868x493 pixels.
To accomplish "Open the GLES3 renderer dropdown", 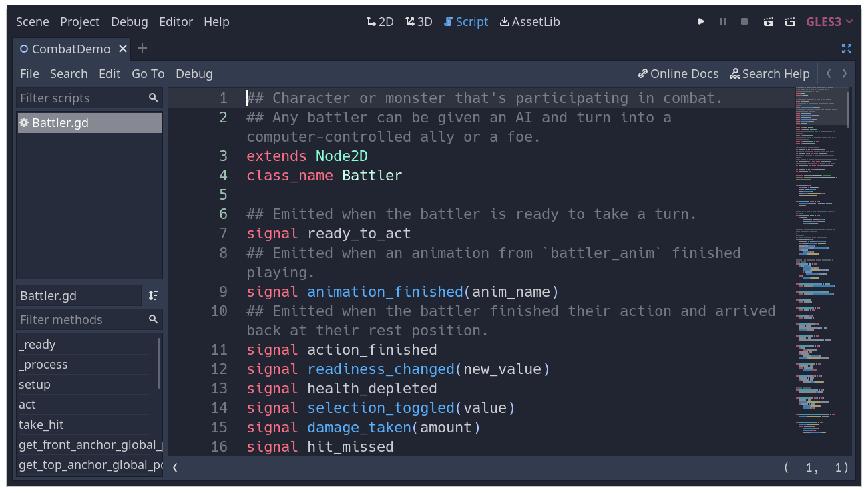I will 829,21.
